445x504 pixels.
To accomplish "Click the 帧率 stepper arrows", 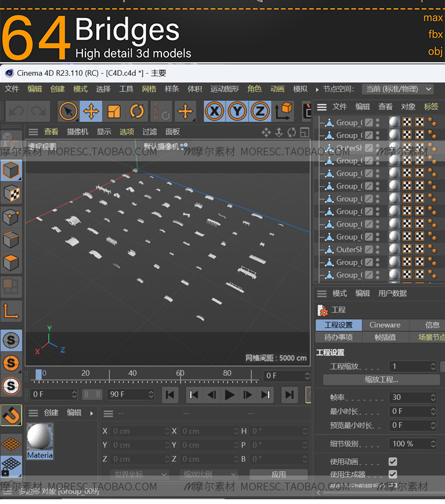I will 433,398.
